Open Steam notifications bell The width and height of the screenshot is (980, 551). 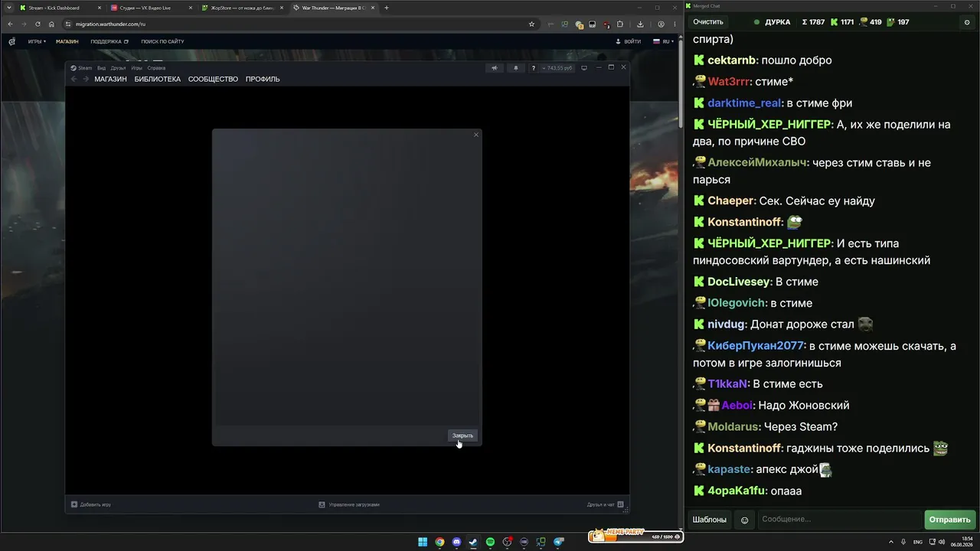pyautogui.click(x=515, y=68)
